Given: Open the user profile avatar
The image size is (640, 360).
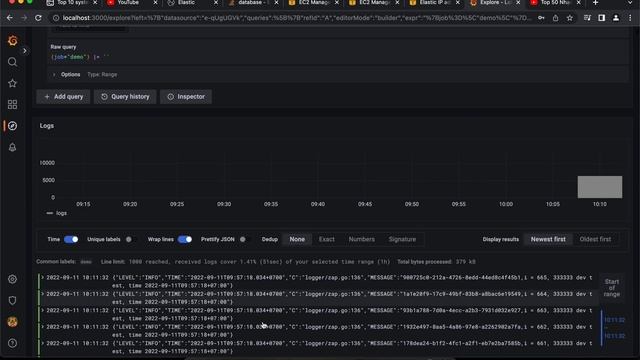Looking at the screenshot, I should 13,322.
